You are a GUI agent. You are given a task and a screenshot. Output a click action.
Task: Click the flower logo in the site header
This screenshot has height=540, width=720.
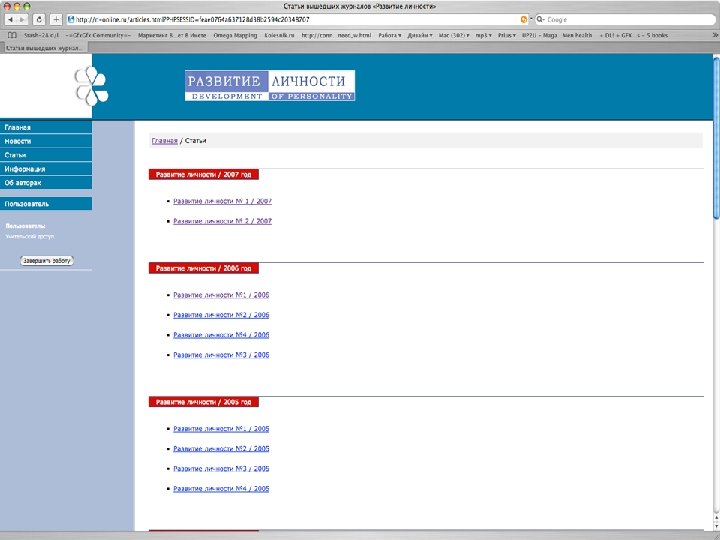pyautogui.click(x=91, y=86)
